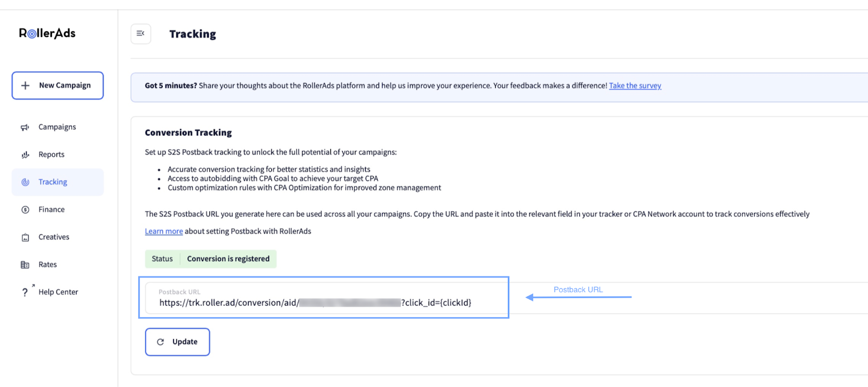Open the Help Center link
This screenshot has height=387, width=868.
[x=58, y=292]
